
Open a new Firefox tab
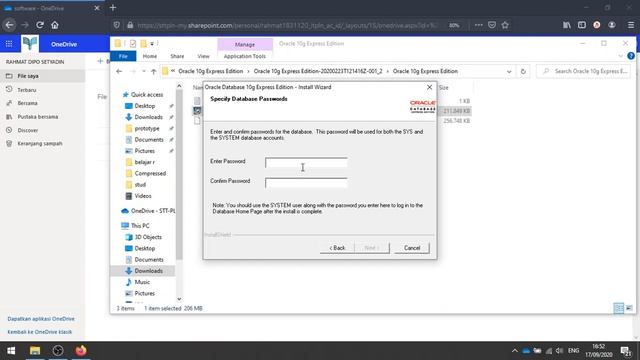tap(113, 7)
